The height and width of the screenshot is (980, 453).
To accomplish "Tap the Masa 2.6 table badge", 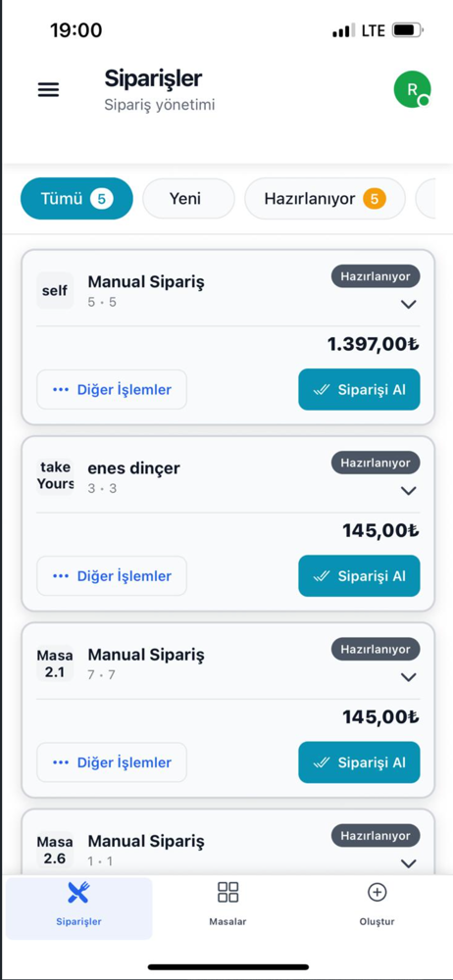I will (55, 850).
